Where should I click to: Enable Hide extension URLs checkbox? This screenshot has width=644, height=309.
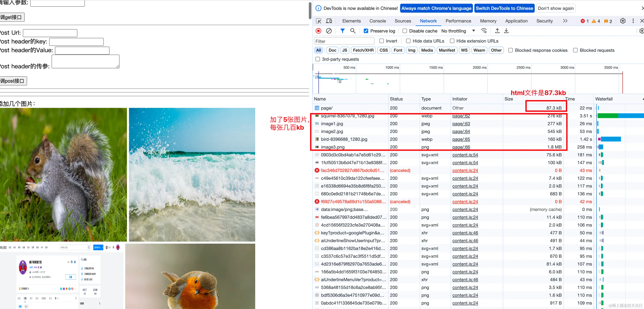[x=452, y=41]
